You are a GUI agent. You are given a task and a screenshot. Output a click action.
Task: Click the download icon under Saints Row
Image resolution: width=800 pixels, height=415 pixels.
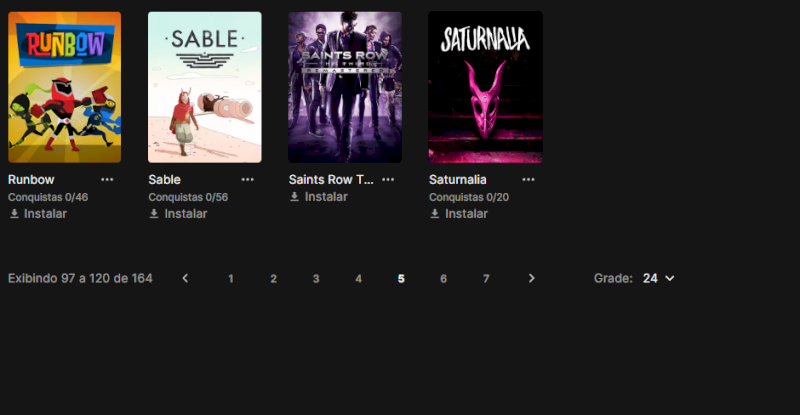tap(294, 197)
